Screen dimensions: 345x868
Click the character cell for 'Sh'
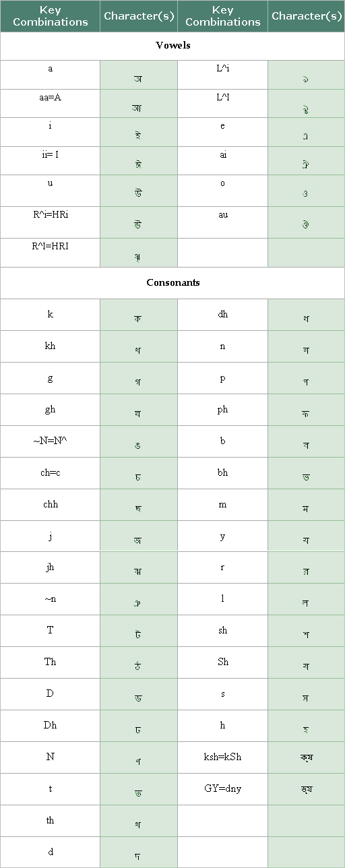tap(307, 662)
